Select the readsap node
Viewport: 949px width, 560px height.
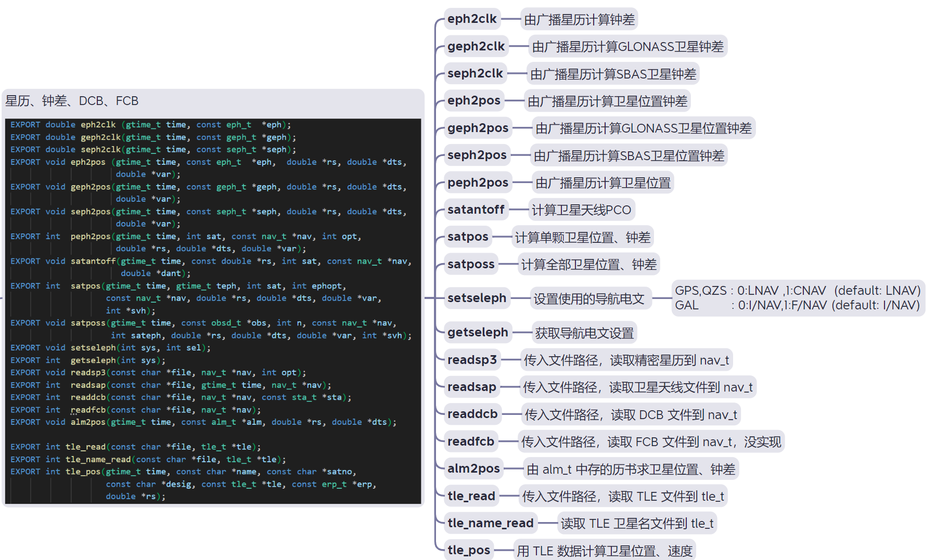pos(471,387)
